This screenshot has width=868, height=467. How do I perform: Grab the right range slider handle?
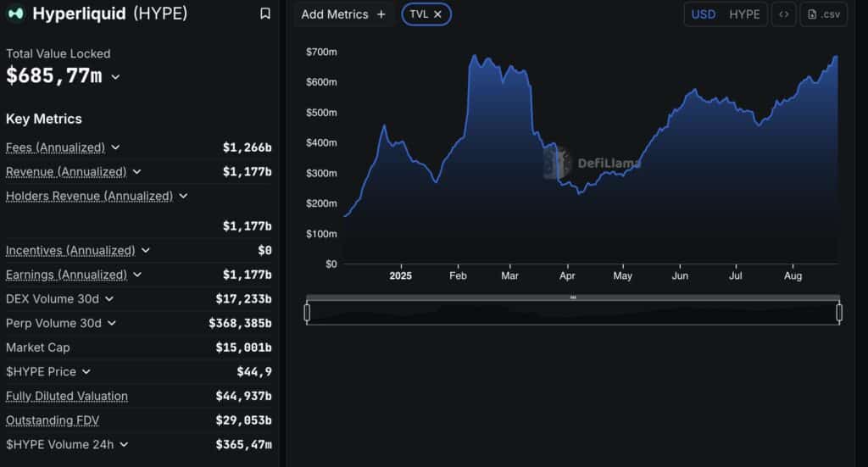pyautogui.click(x=839, y=313)
